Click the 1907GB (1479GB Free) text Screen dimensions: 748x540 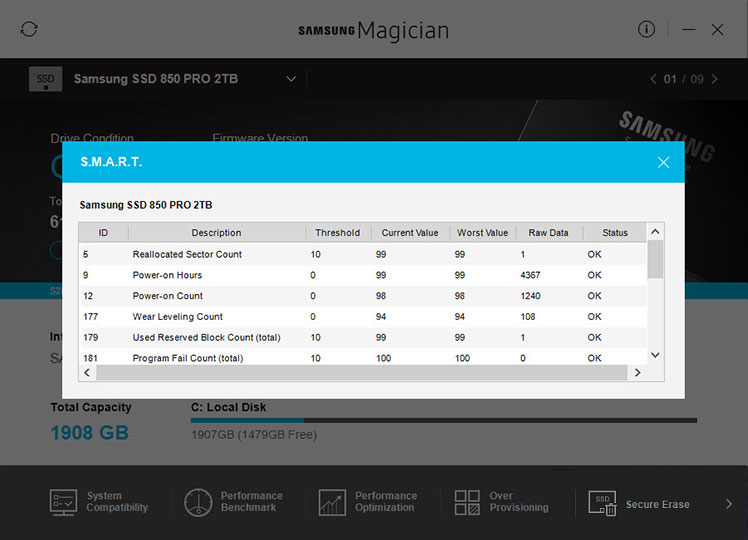[x=254, y=435]
